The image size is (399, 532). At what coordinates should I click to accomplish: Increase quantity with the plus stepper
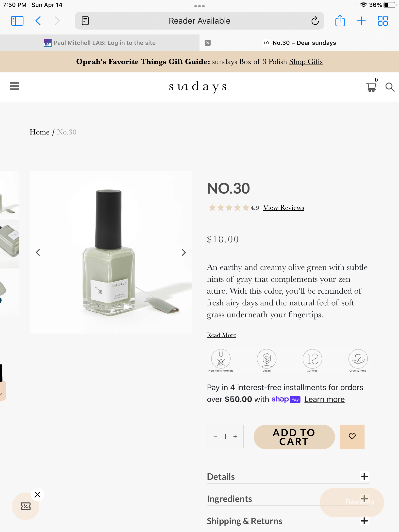235,436
